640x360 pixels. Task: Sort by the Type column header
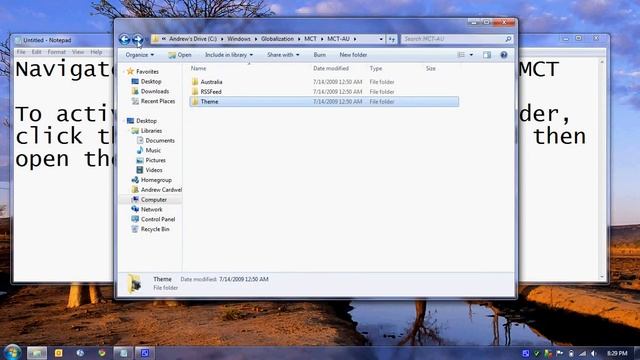376,69
